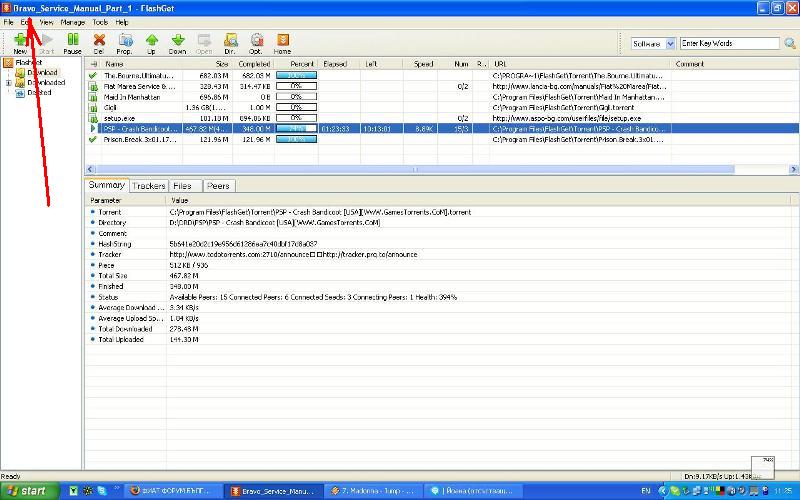Select the Deleted folder in the tree

(x=39, y=92)
